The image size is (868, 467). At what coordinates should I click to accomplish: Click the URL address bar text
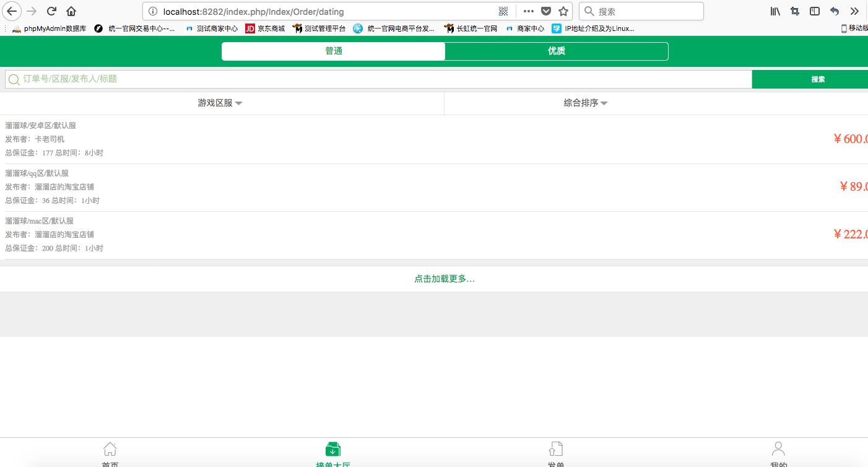pyautogui.click(x=254, y=12)
